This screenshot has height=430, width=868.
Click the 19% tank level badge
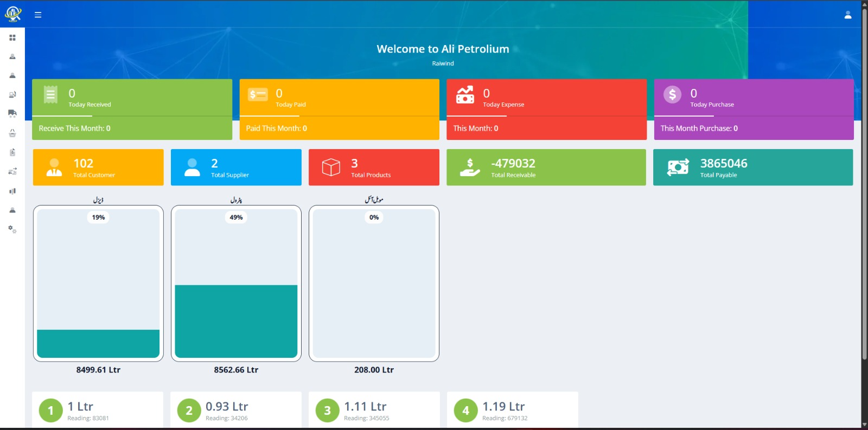98,217
